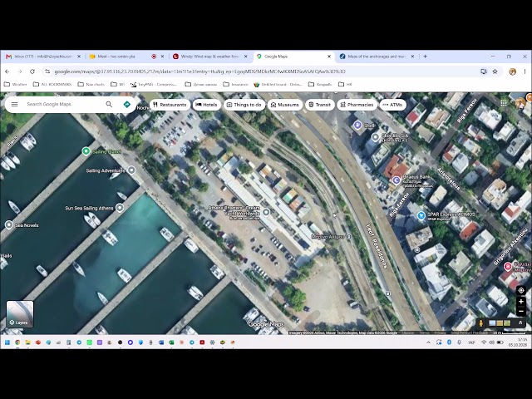
Task: Open the Untitled board bookmark
Action: pos(278,84)
